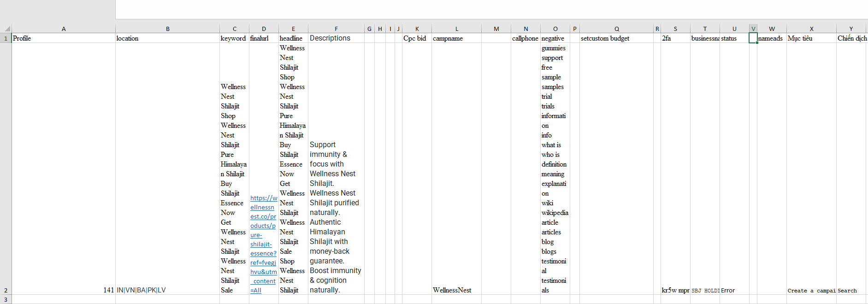868x304 pixels.
Task: Select the 'Mục tiêu' header cell
Action: (x=811, y=38)
